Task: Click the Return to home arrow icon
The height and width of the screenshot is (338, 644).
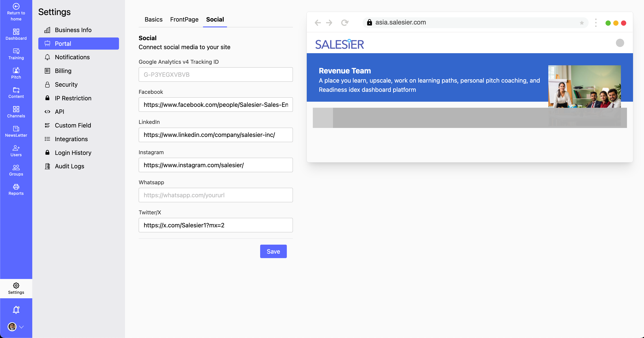Action: [x=16, y=6]
